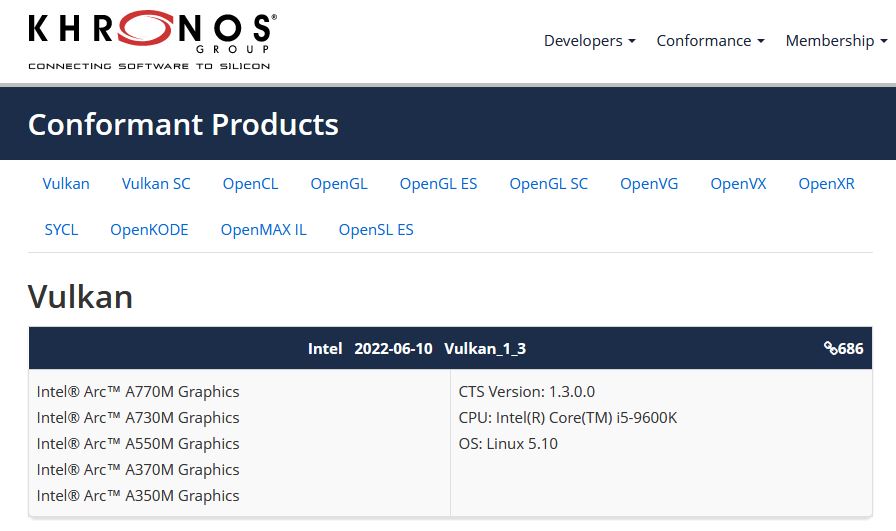Open the OpenSL ES products tab
This screenshot has width=896, height=531.
(376, 230)
